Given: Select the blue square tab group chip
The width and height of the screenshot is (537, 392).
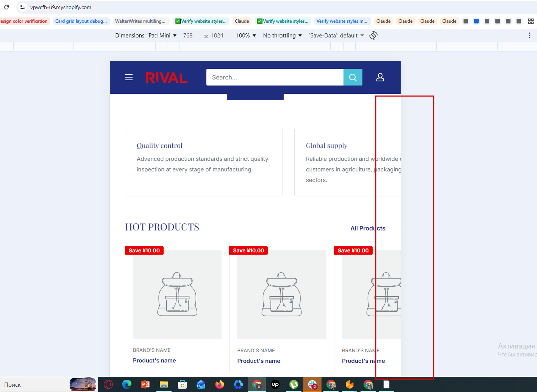Looking at the screenshot, I should click(476, 21).
